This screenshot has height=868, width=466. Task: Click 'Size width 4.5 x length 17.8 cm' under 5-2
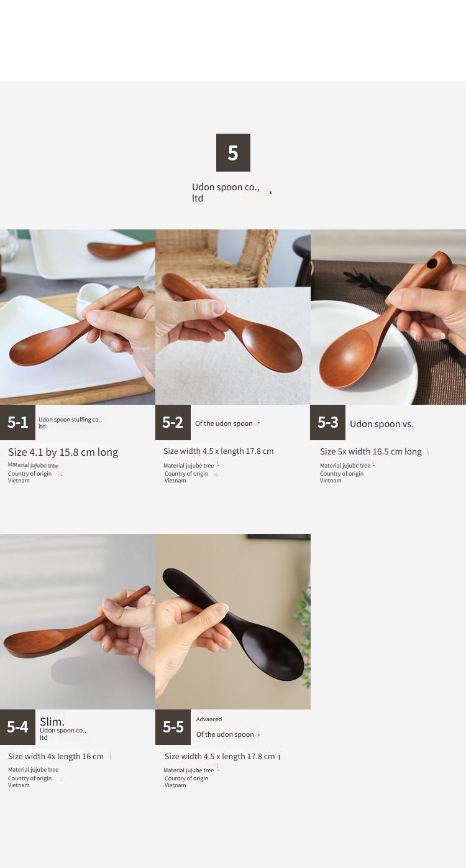[218, 451]
